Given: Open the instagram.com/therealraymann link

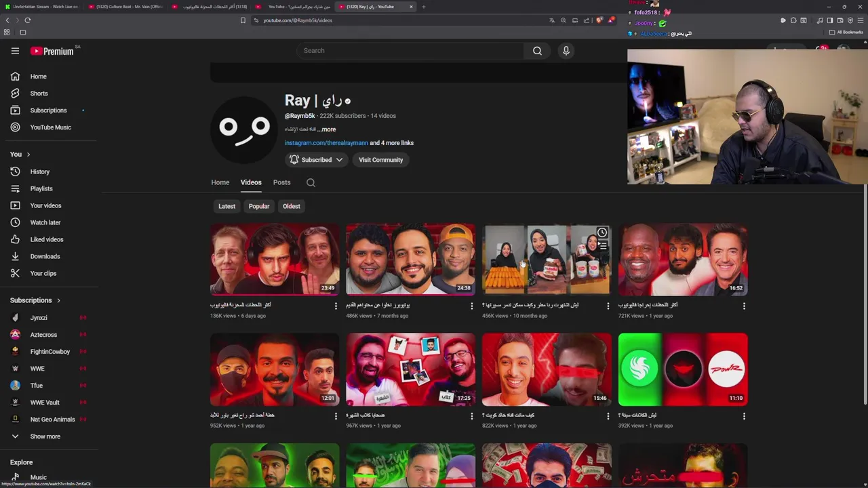Looking at the screenshot, I should pos(326,143).
